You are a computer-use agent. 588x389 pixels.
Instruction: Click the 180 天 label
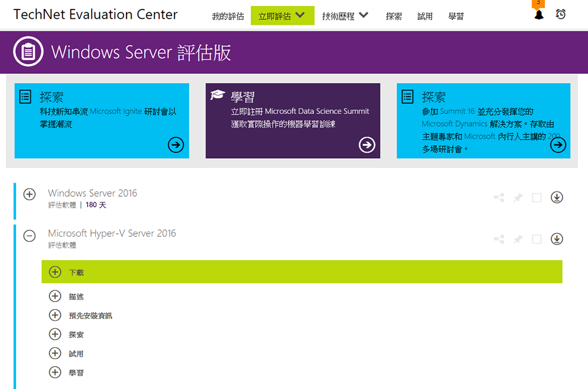point(96,205)
